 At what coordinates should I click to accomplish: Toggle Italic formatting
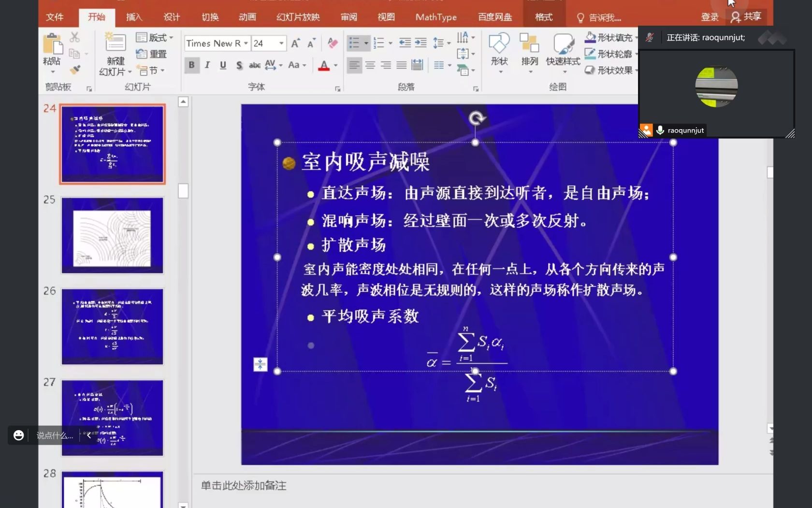[x=207, y=65]
